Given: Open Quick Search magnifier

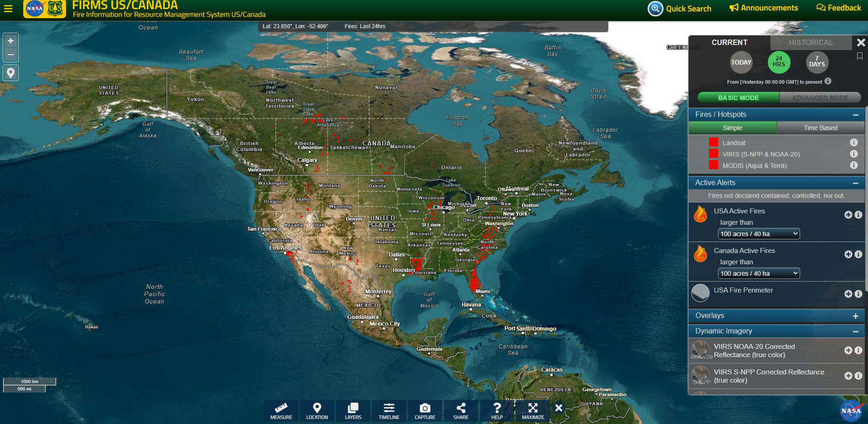Looking at the screenshot, I should tap(655, 8).
